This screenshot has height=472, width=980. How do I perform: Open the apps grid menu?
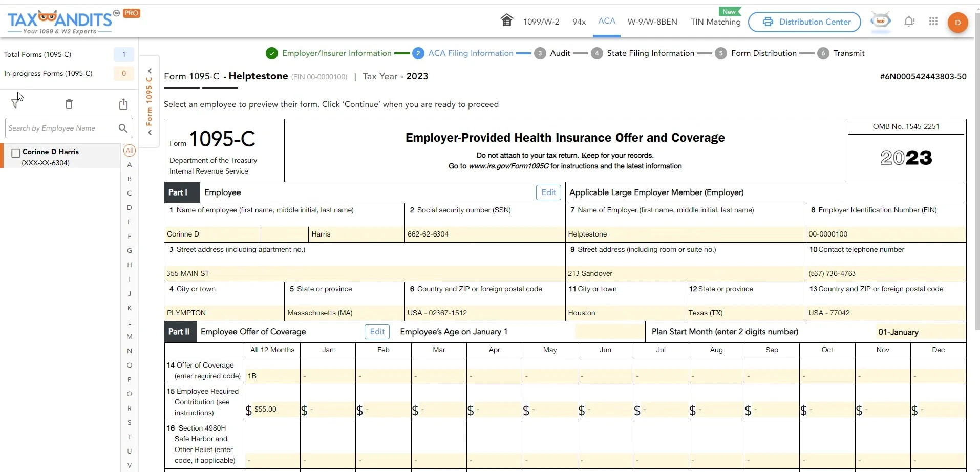(933, 22)
